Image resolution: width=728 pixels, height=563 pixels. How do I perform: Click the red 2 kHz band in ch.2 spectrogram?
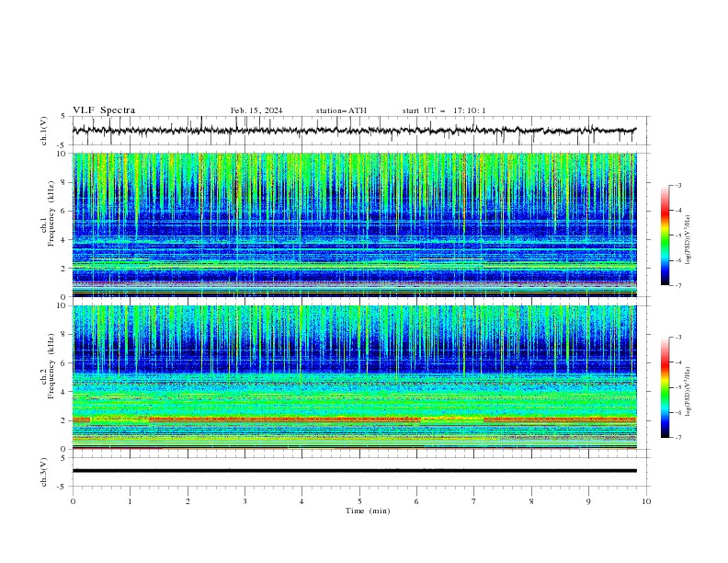click(354, 419)
